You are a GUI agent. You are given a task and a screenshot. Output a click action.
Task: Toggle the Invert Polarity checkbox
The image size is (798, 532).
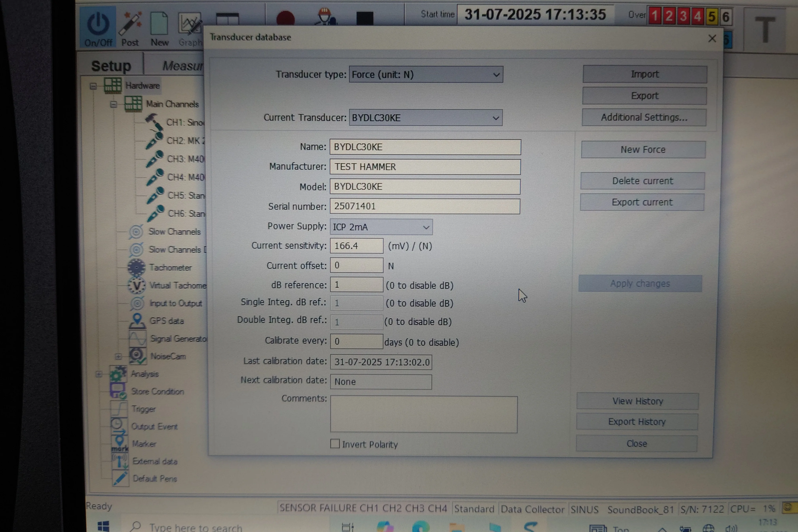click(335, 444)
